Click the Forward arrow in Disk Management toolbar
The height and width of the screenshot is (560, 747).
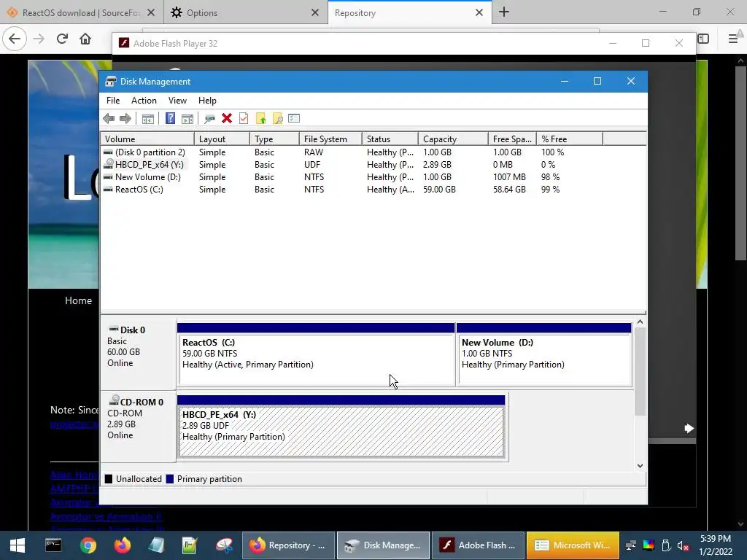click(125, 119)
